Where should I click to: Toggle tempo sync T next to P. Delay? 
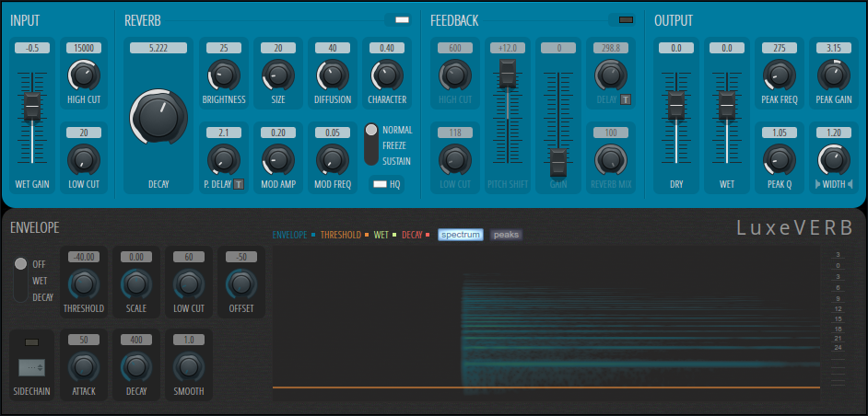point(239,184)
